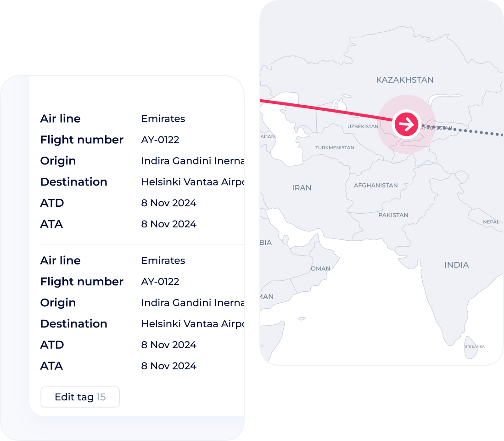This screenshot has height=441, width=504.
Task: Click the Afghanistan map label
Action: tap(376, 185)
